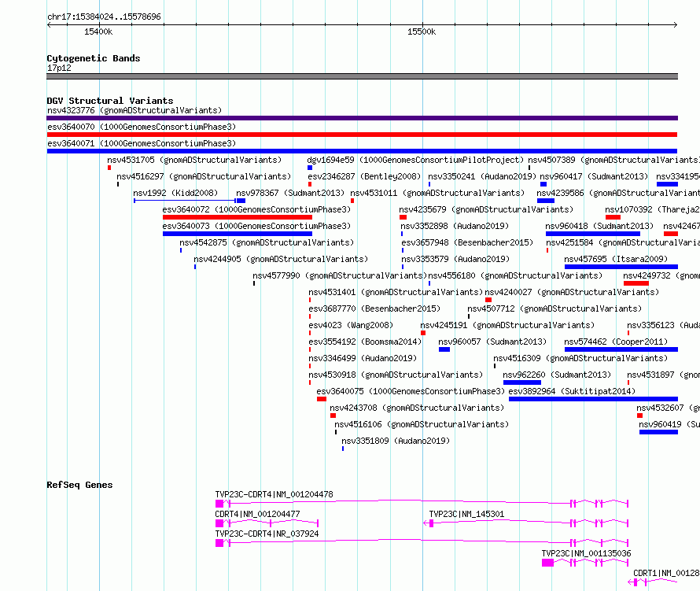The height and width of the screenshot is (591, 700).
Task: Select the nsv960417 (Sudmant2013) blue block
Action: point(543,184)
